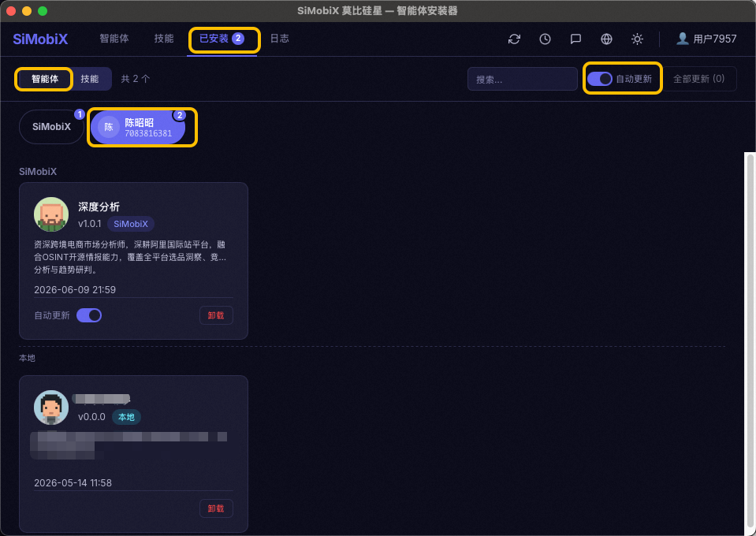Uninstall the 深度分析 agent
The width and height of the screenshot is (756, 536).
(x=216, y=315)
